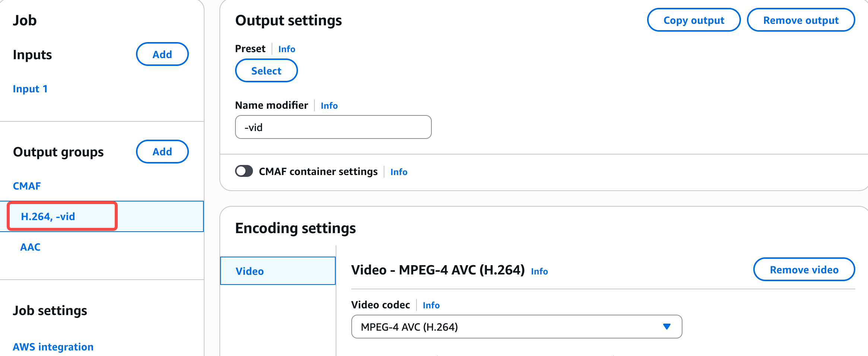This screenshot has height=356, width=868.
Task: Select the AAC output
Action: pyautogui.click(x=30, y=247)
